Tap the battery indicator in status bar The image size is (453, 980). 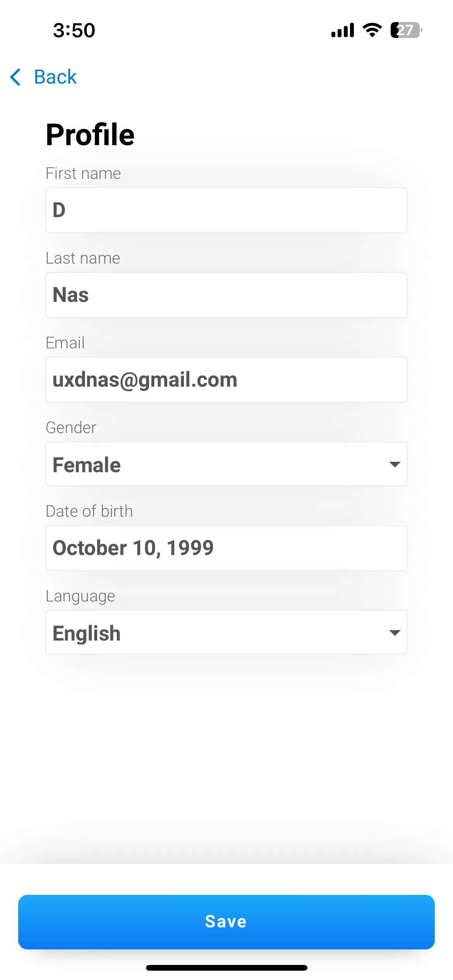click(406, 30)
